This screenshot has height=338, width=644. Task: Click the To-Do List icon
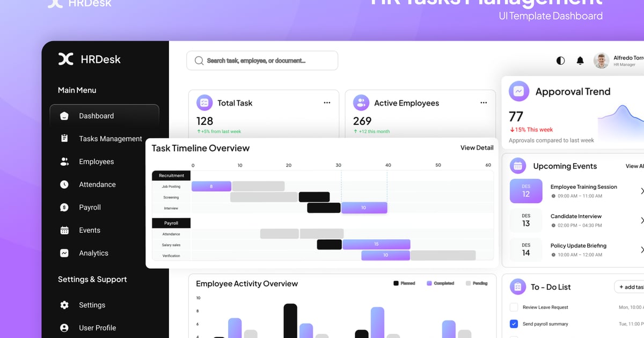point(518,286)
